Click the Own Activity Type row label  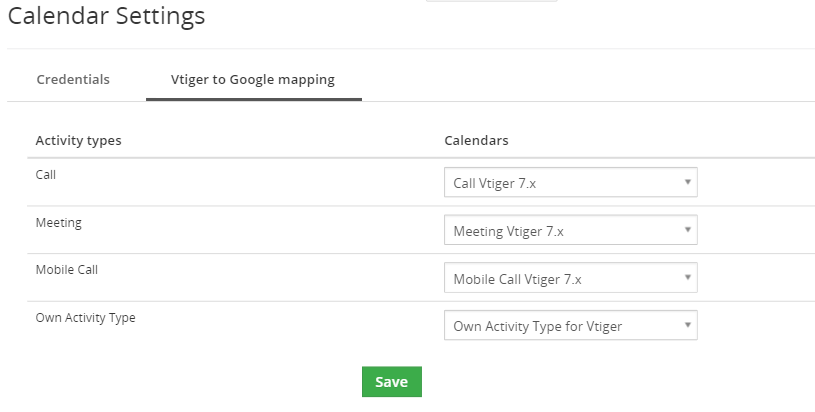85,318
